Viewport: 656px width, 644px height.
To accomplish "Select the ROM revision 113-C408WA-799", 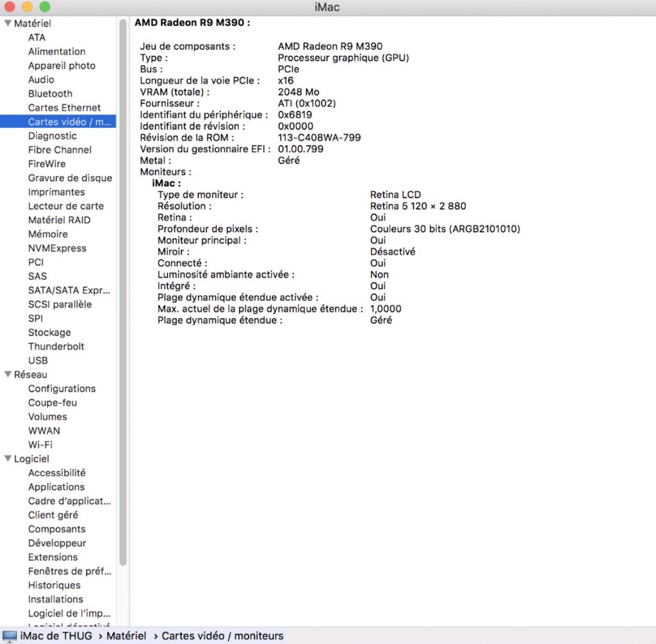I will [319, 138].
